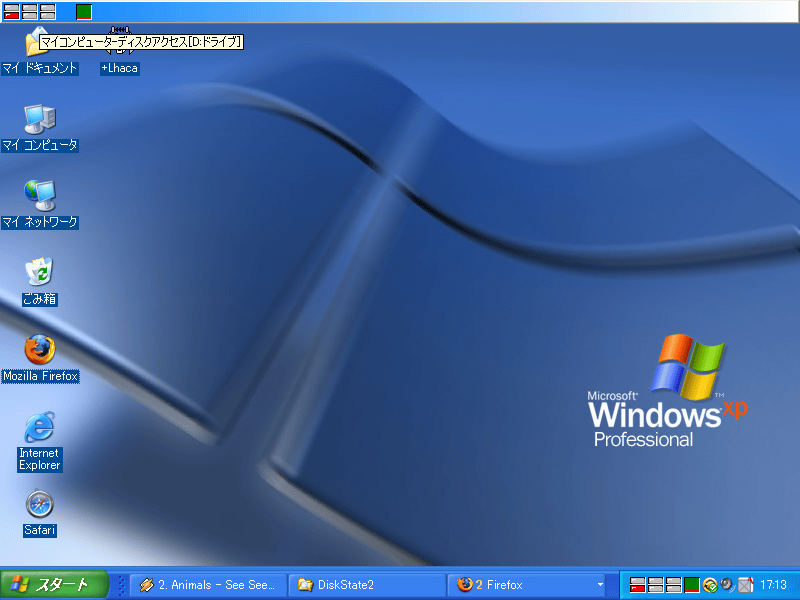Click the third gray disk indicator in the top bar
The image size is (800, 600).
click(x=47, y=12)
